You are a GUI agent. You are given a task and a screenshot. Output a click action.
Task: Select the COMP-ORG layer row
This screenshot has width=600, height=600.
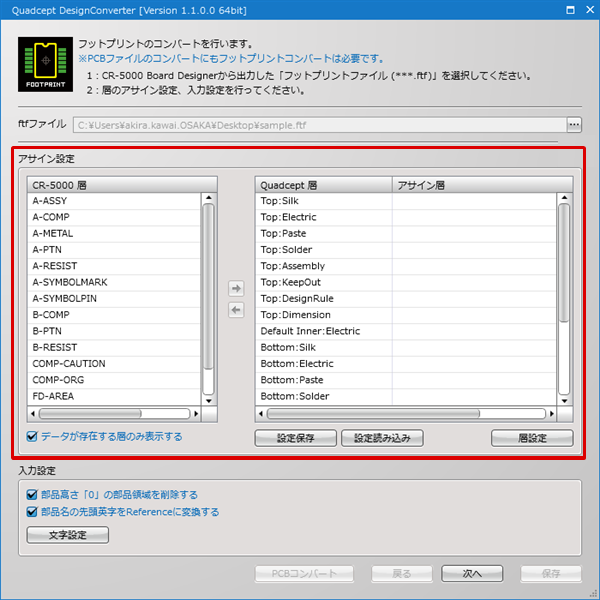coord(114,380)
